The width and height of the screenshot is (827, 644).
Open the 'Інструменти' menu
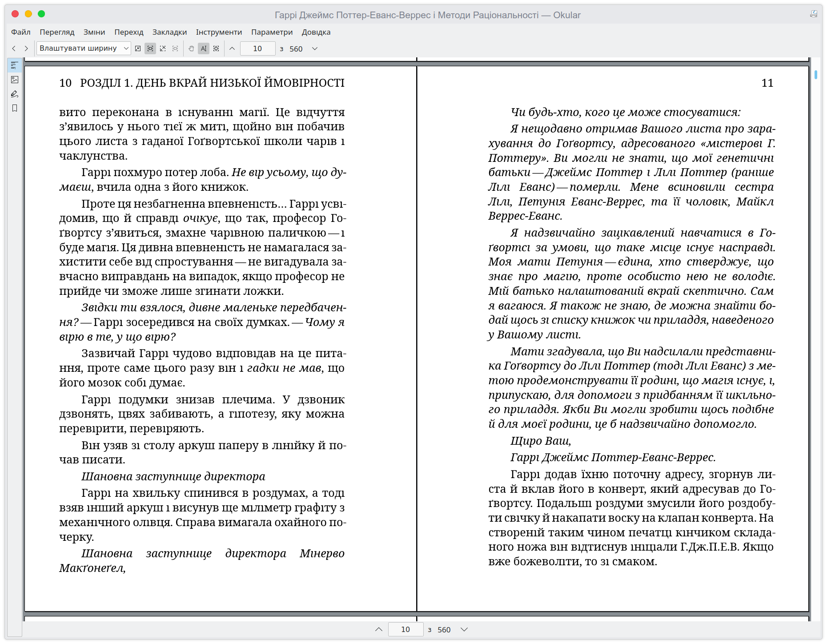219,32
